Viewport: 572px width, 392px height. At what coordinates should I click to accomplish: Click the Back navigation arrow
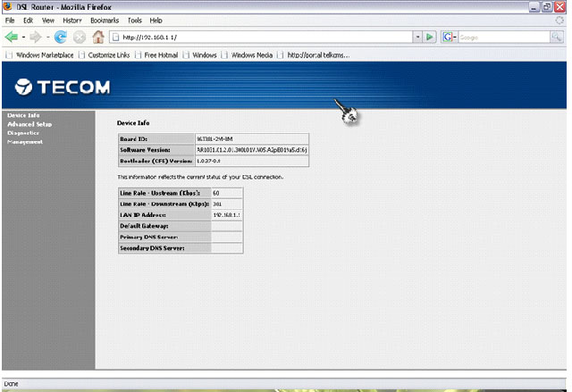(x=12, y=37)
